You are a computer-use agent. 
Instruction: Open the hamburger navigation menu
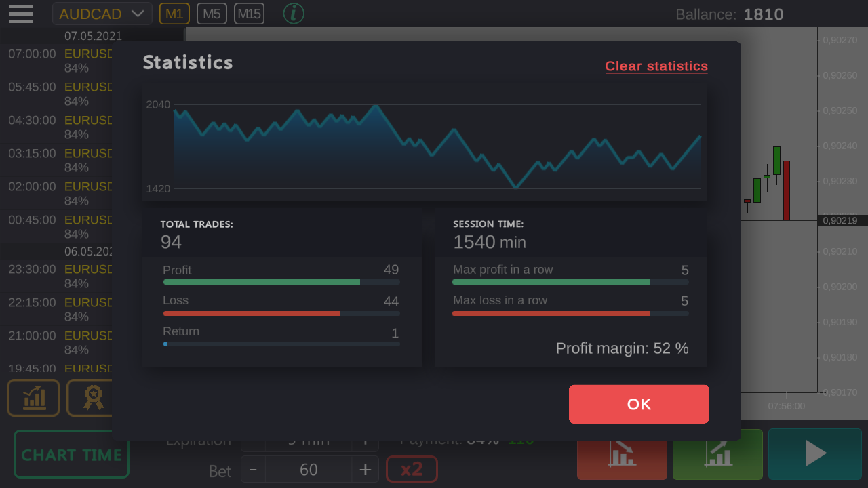[x=20, y=14]
